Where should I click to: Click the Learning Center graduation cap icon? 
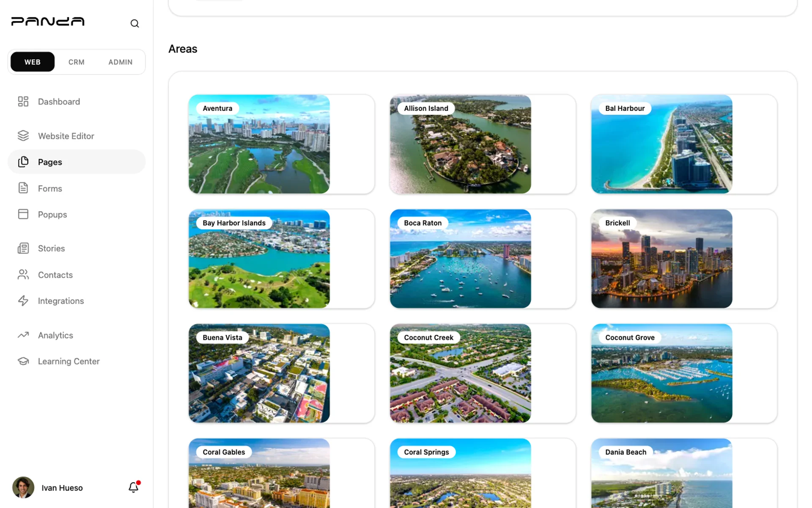(23, 361)
